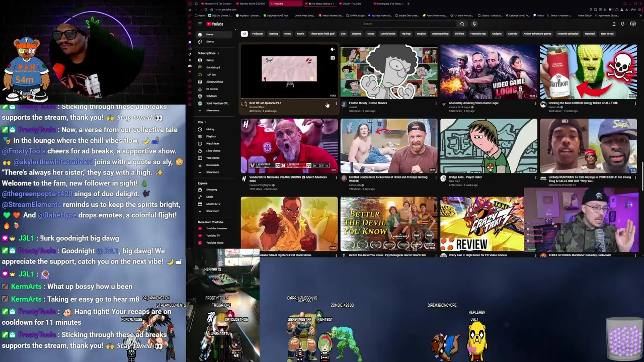Open YouTube Music link
Screen dimensions: 644x362
pyautogui.click(x=214, y=242)
